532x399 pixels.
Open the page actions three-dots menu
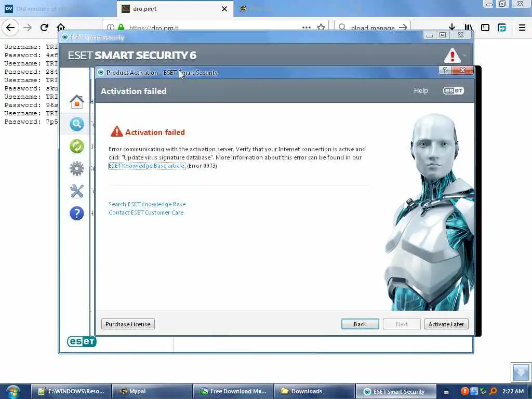pos(307,28)
